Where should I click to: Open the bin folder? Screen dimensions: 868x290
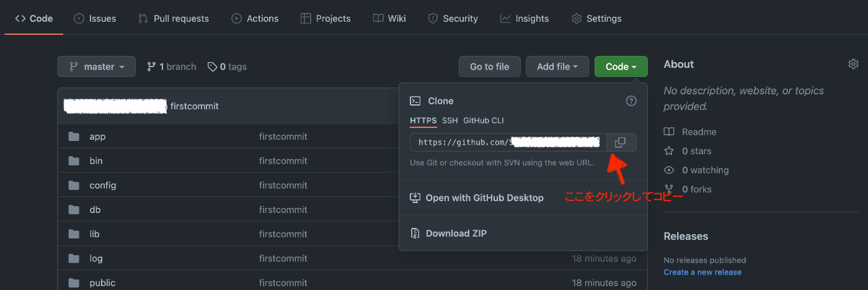96,161
